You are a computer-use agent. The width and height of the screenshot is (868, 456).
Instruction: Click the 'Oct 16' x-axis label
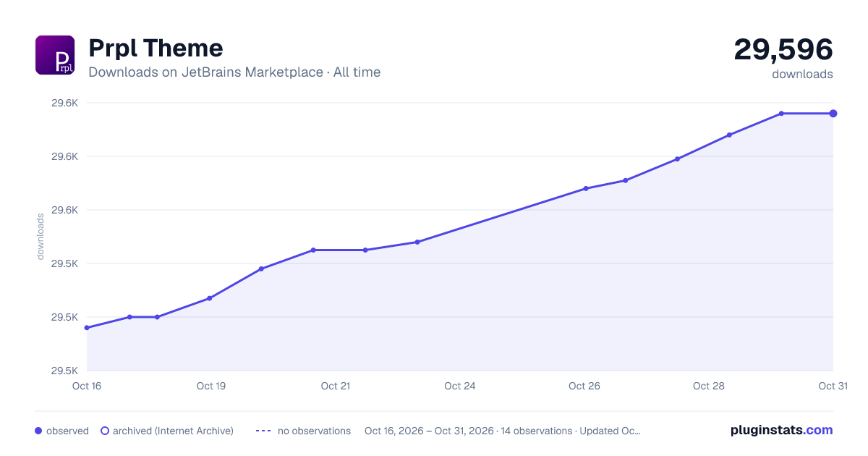[87, 386]
